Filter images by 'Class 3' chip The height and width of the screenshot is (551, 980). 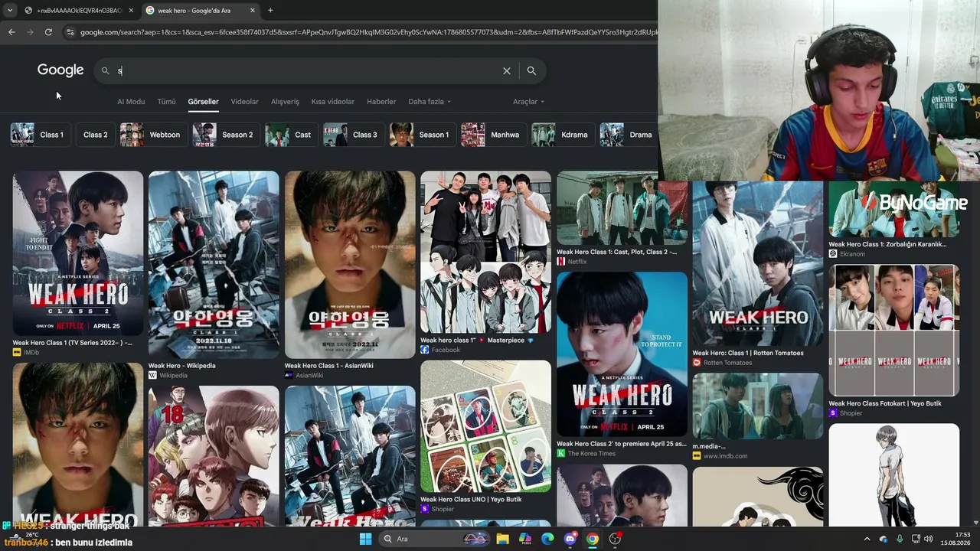coord(353,135)
